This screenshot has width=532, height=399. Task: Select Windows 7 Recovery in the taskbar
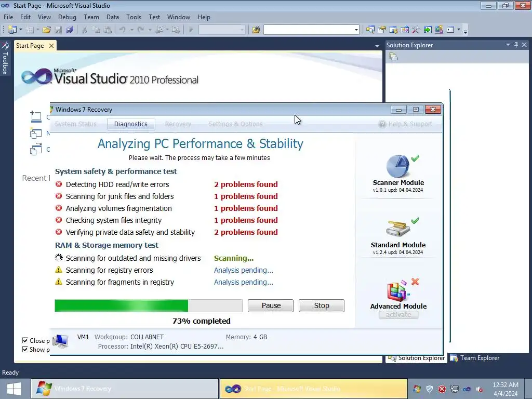[125, 389]
